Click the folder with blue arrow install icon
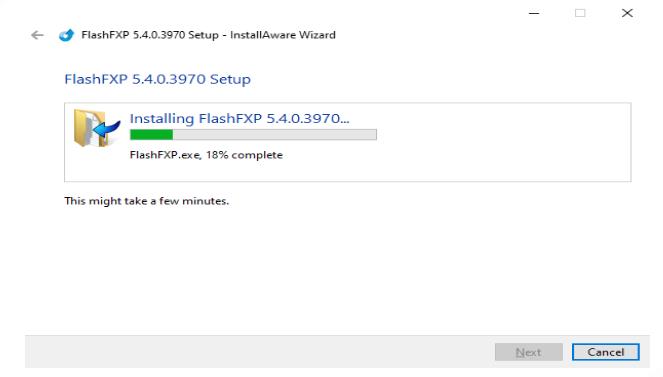The height and width of the screenshot is (377, 663). tap(97, 128)
